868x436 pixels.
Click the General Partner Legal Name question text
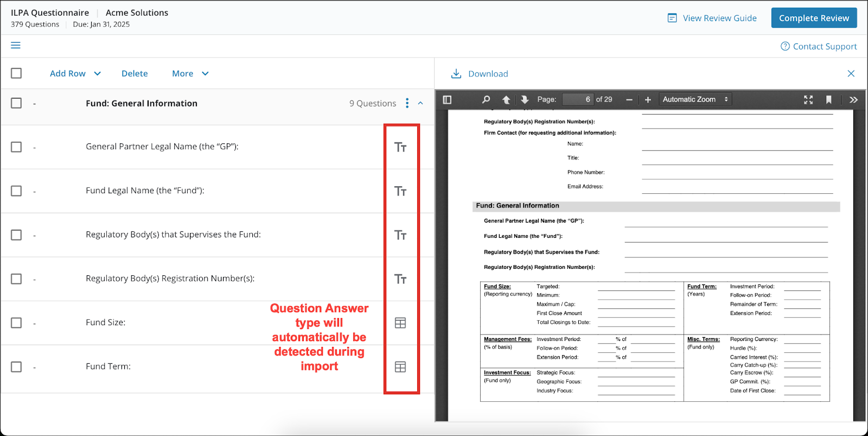(162, 147)
